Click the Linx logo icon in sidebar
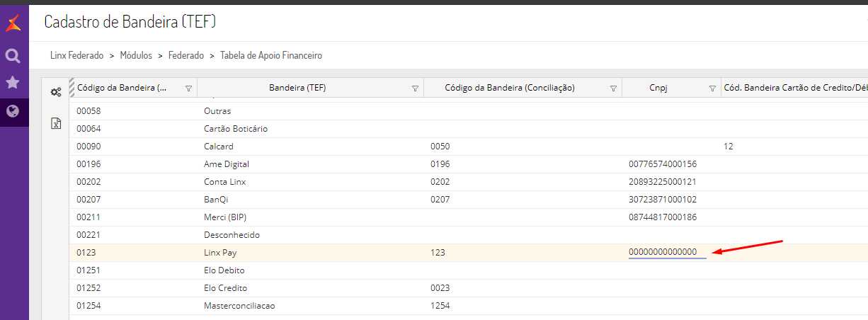This screenshot has height=320, width=868. click(x=13, y=25)
